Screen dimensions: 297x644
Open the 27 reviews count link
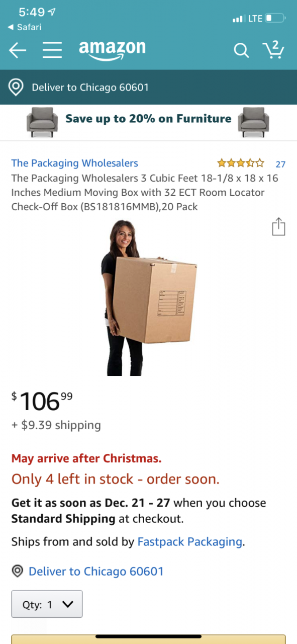[280, 164]
